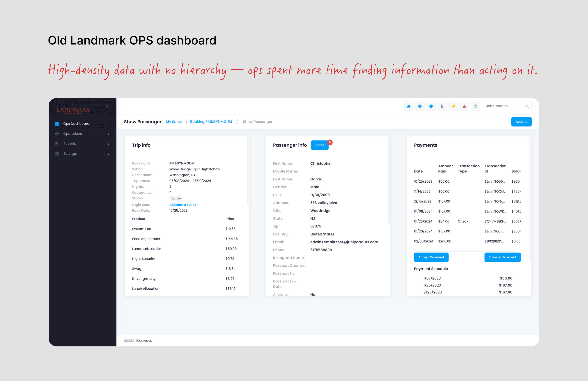Collapse the sidebar with the double-chevron
The height and width of the screenshot is (381, 588).
107,106
